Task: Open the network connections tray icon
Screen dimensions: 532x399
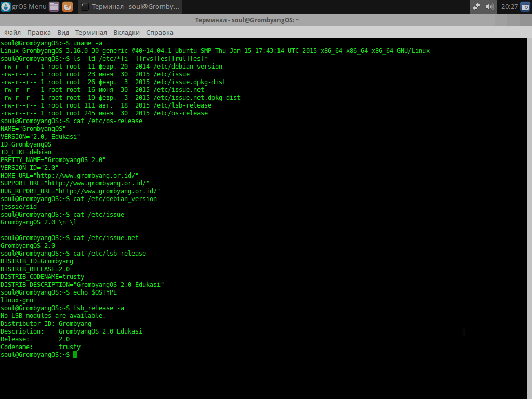Action: click(476, 6)
